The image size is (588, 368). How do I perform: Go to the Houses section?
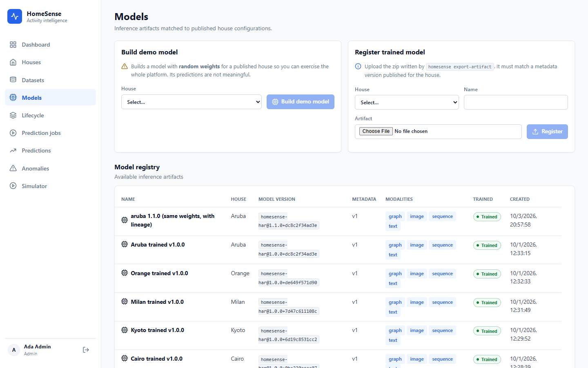tap(51, 62)
